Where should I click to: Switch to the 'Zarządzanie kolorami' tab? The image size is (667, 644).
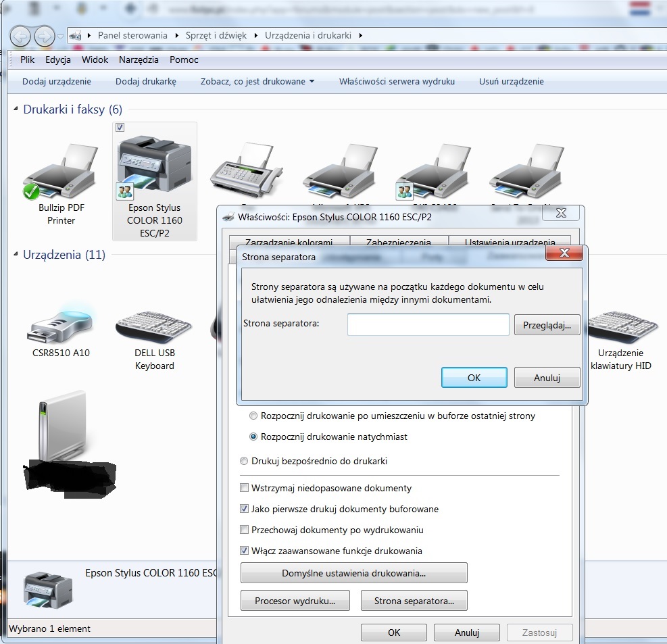(289, 242)
